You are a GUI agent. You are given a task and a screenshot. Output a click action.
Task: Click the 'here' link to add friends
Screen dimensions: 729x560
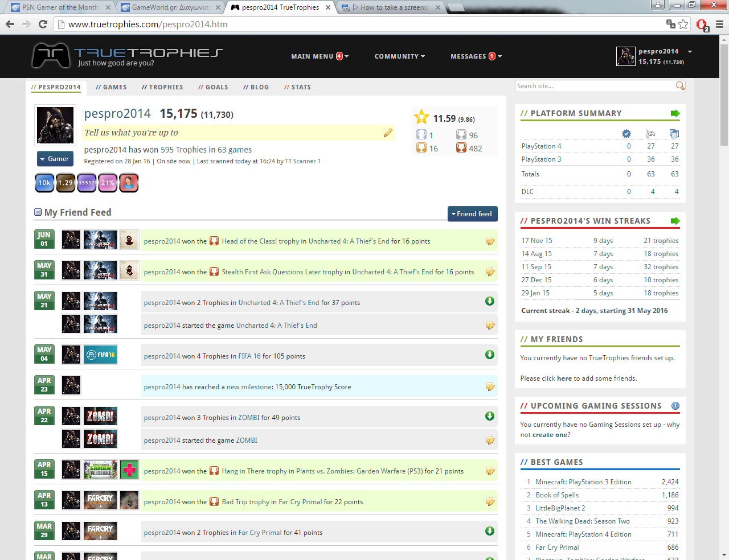pos(564,378)
